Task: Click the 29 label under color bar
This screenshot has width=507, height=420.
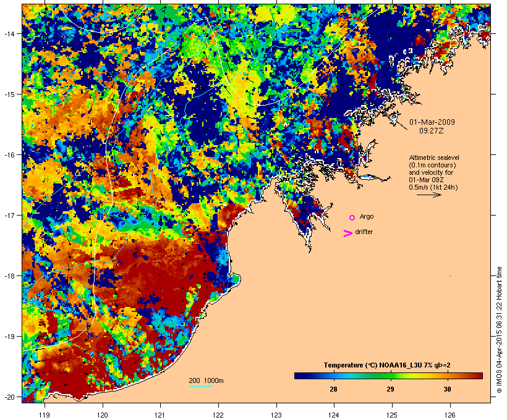Action: (390, 389)
